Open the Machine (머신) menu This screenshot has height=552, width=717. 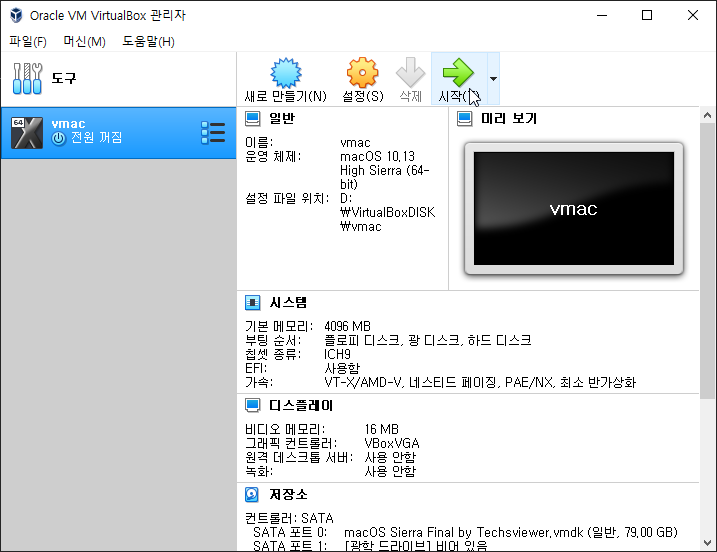click(x=85, y=42)
